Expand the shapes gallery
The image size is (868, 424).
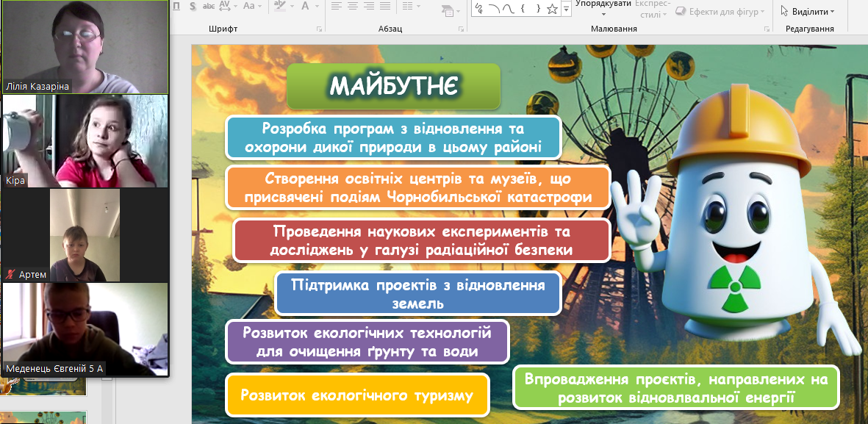click(x=566, y=9)
